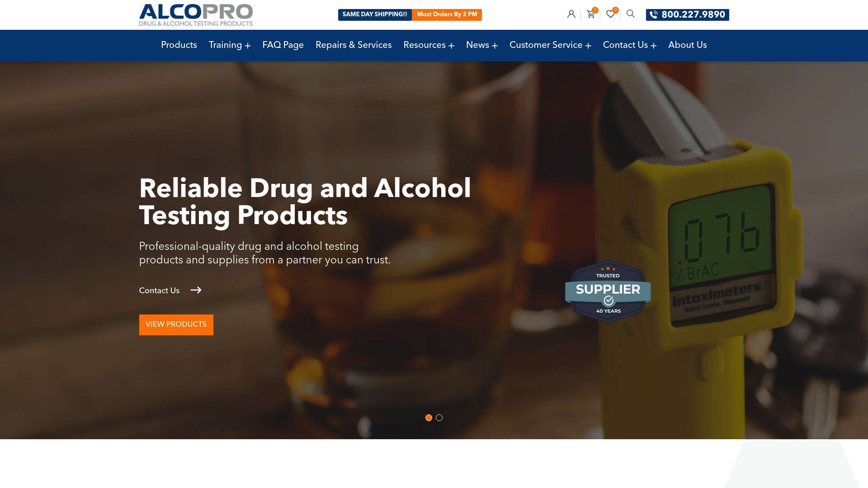
Task: Toggle the active slide indicator
Action: [x=429, y=418]
